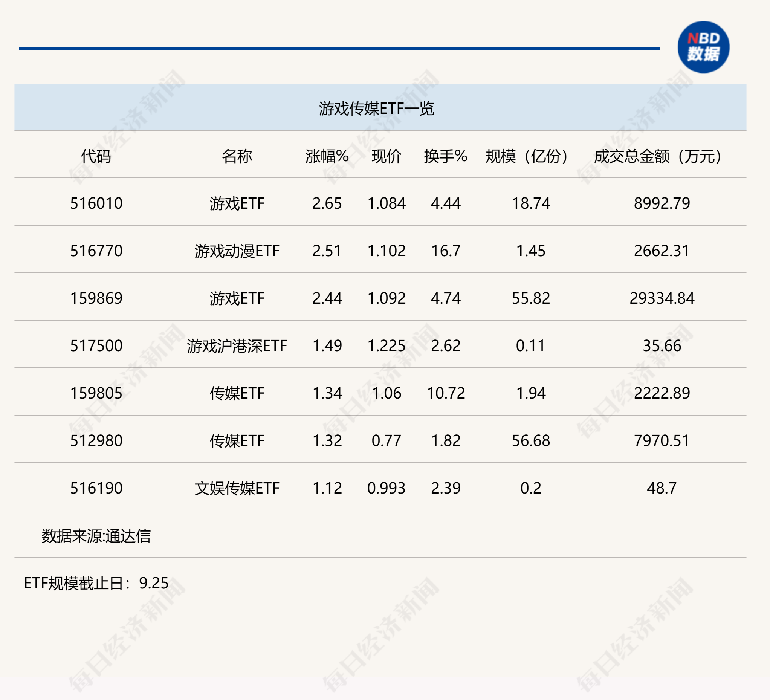770x700 pixels.
Task: Click the 文娱传媒ETF name cell
Action: (x=237, y=488)
